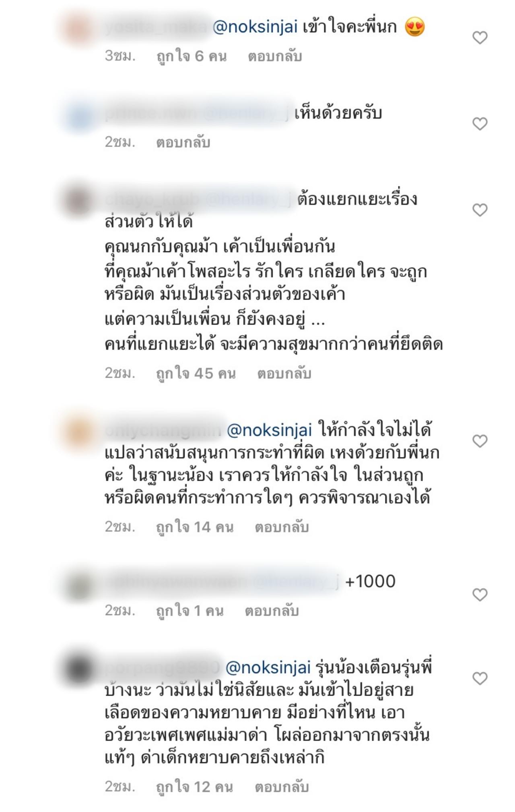Screen dimensions: 515x812
Task: Reply to the comment with 45 likes
Action: click(284, 374)
